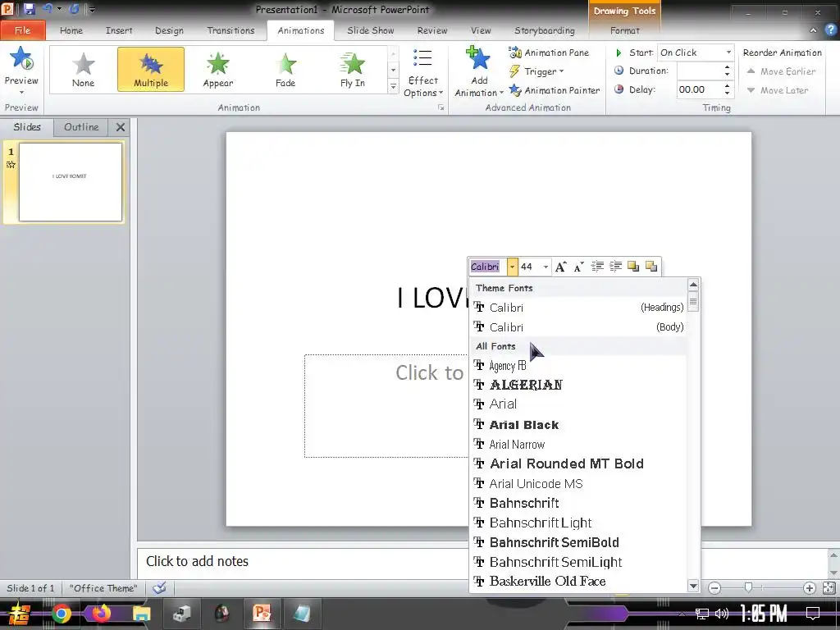
Task: Select the Bahnschrift SemiBold font
Action: point(578,543)
